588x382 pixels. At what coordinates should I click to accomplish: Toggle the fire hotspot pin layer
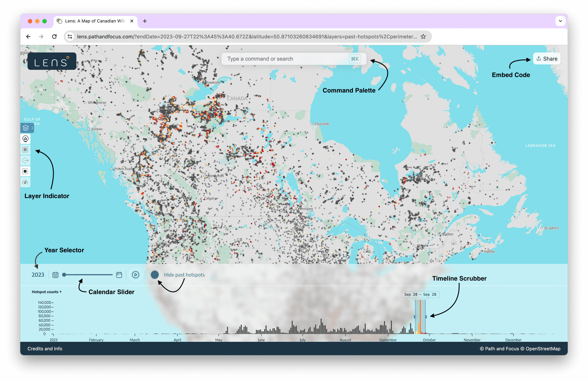click(x=26, y=139)
